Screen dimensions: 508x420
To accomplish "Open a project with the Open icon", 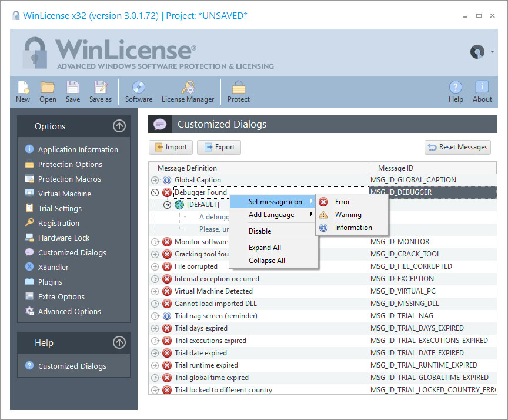I will coord(48,92).
